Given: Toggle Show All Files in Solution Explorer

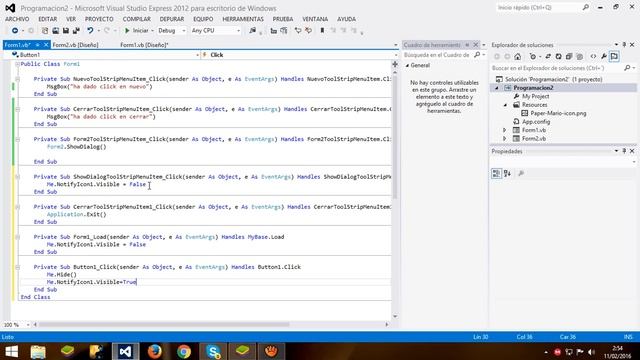Looking at the screenshot, I should (x=580, y=57).
